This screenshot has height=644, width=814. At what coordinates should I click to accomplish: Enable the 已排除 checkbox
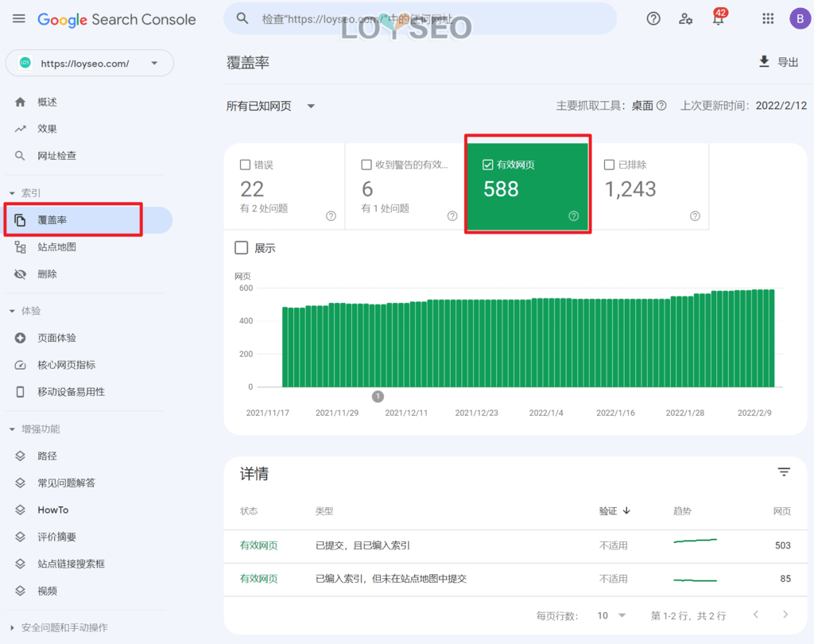610,165
